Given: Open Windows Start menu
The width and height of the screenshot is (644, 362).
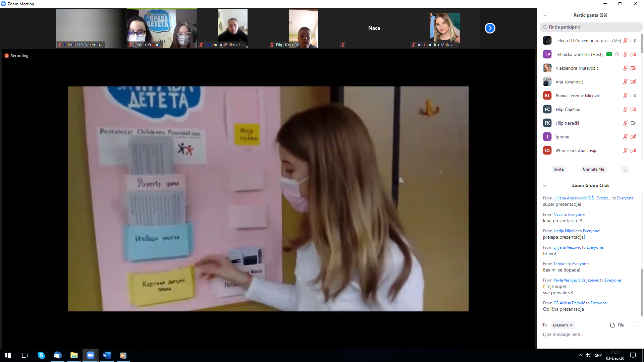Looking at the screenshot, I should click(x=8, y=355).
